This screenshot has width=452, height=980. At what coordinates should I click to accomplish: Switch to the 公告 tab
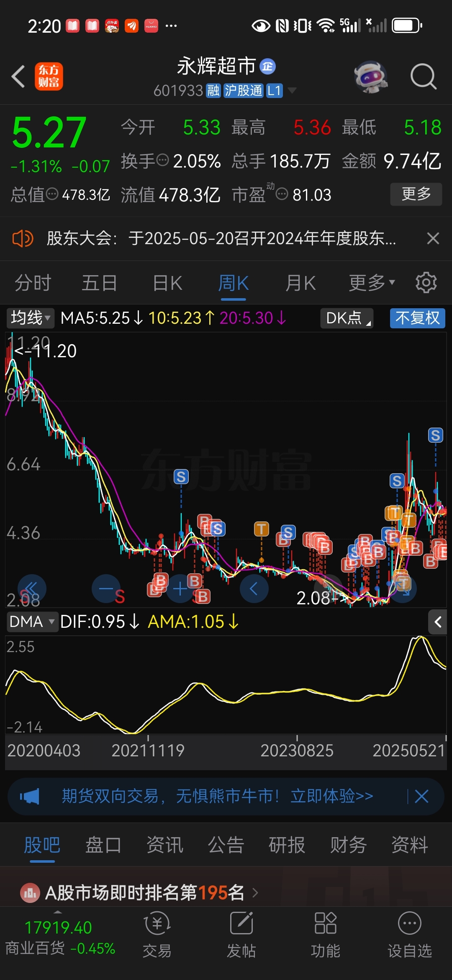click(x=226, y=845)
